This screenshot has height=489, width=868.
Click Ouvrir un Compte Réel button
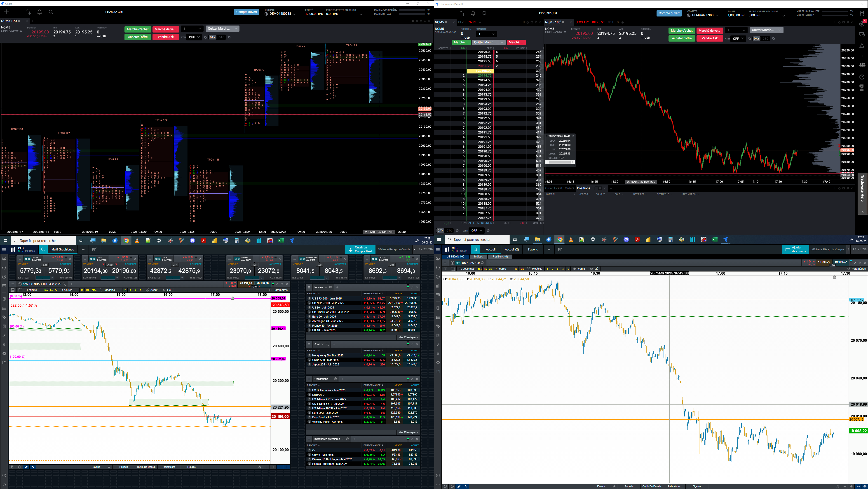tap(360, 250)
